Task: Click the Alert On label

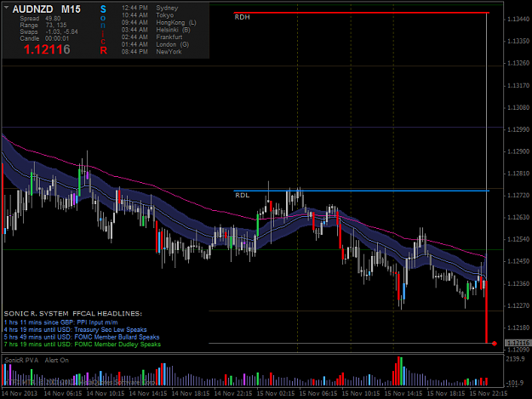Action: point(57,361)
